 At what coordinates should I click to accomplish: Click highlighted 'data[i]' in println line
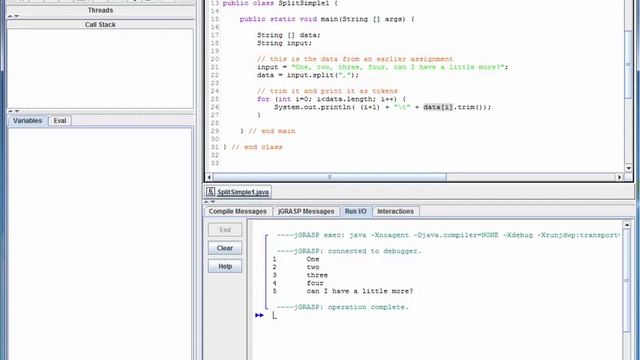click(x=438, y=107)
